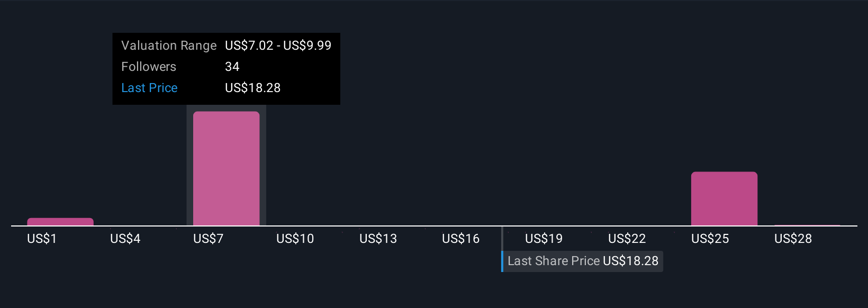Click the US$16 axis label

(x=460, y=239)
